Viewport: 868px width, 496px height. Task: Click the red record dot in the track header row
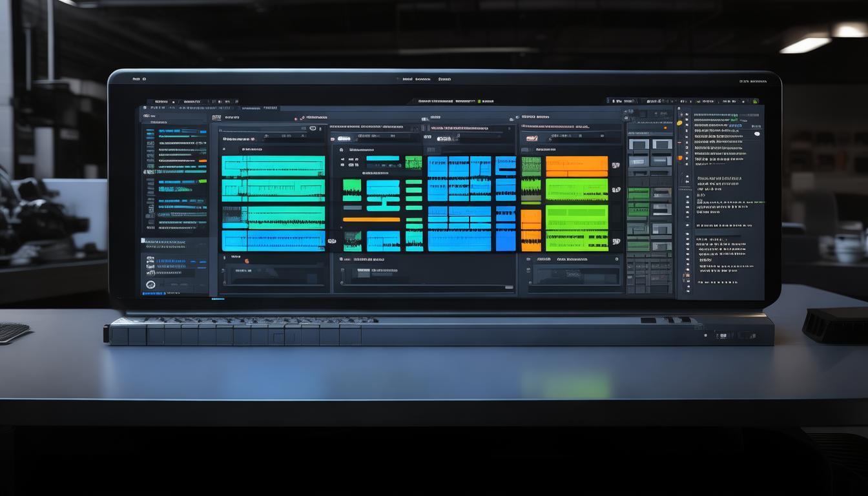[296, 119]
